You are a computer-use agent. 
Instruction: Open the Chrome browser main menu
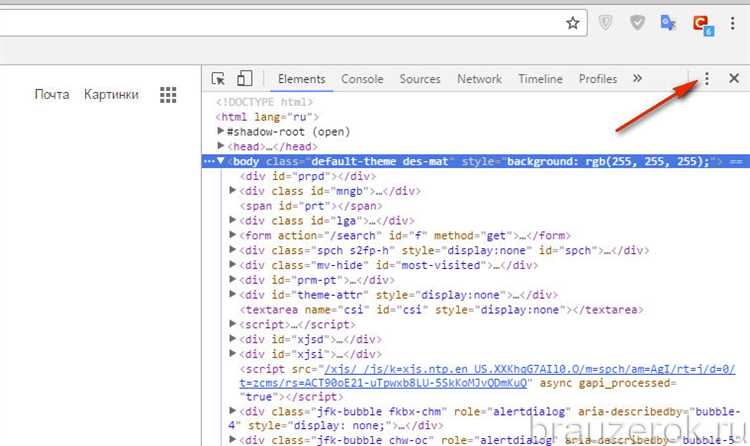(x=733, y=23)
